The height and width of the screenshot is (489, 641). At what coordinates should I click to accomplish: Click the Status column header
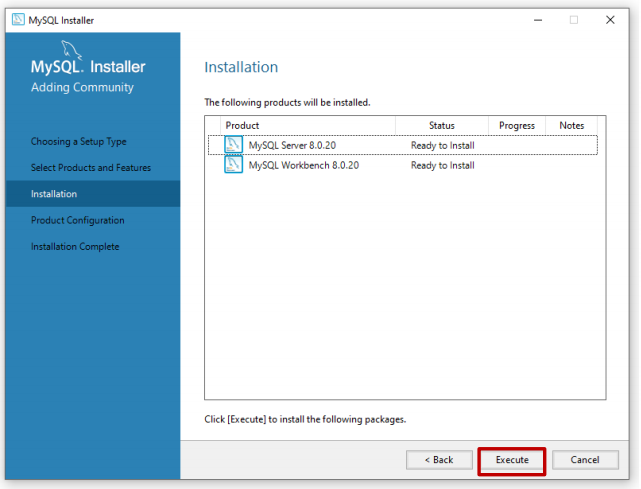coord(442,126)
